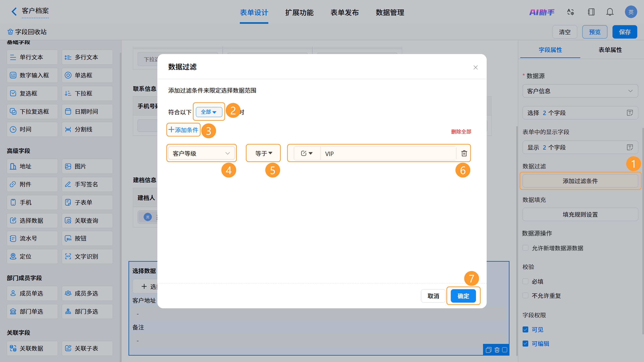Screen dimensions: 644x362
Task: Open the notebook icon in the header
Action: point(591,12)
